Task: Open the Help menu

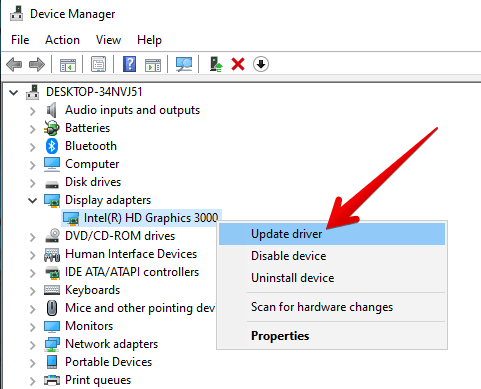Action: (x=149, y=40)
